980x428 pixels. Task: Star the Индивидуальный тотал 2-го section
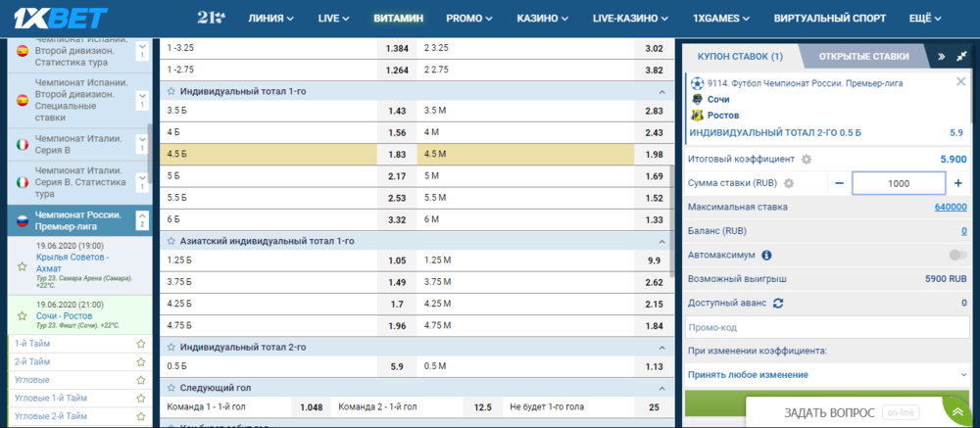pos(171,347)
